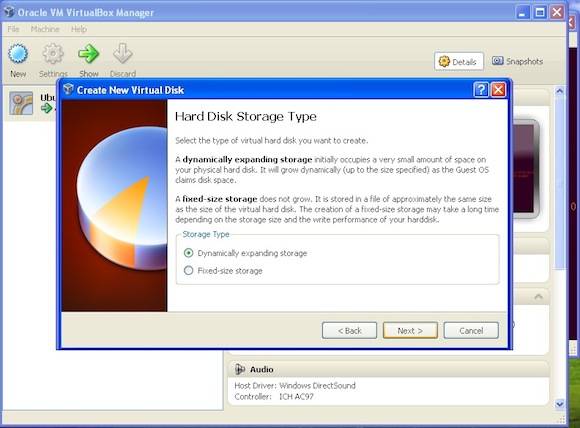Image resolution: width=580 pixels, height=428 pixels.
Task: Click the Audio section speaker icon
Action: click(x=240, y=369)
